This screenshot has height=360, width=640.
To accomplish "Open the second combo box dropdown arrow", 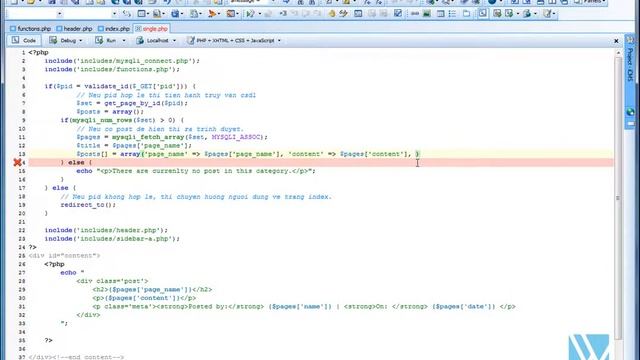I will coord(114,14).
